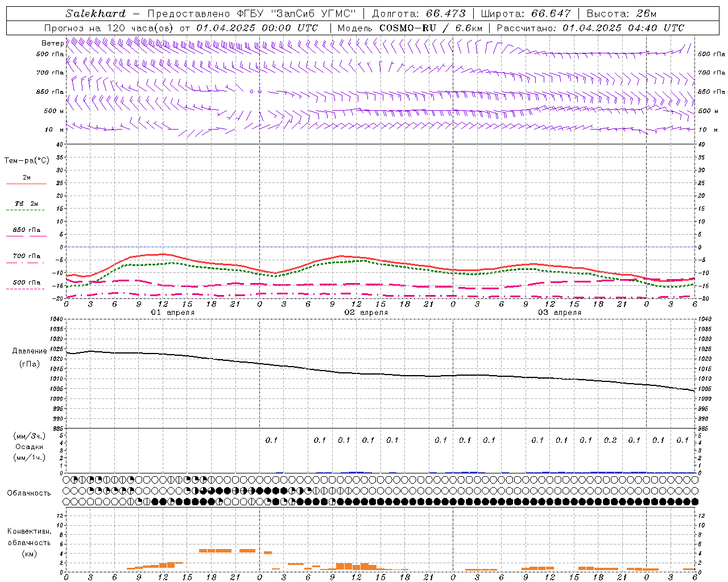The height and width of the screenshot is (582, 728).
Task: Click the 0.2 precipitation value
Action: pos(610,440)
